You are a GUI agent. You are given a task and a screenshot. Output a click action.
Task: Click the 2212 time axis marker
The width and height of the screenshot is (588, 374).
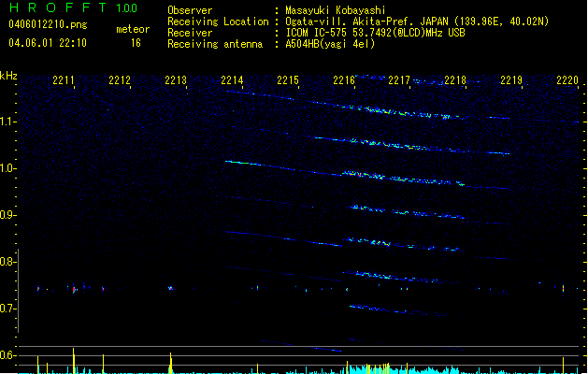click(120, 80)
